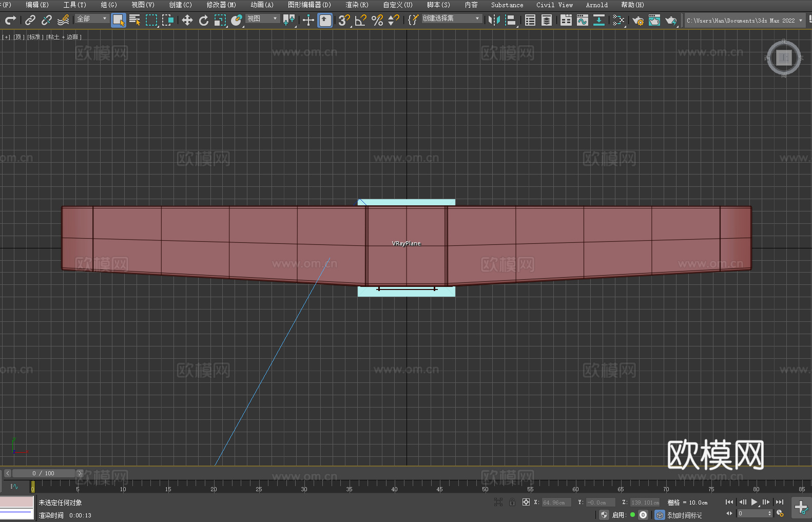
Task: Toggle the Ribbon display icon
Action: [566, 20]
